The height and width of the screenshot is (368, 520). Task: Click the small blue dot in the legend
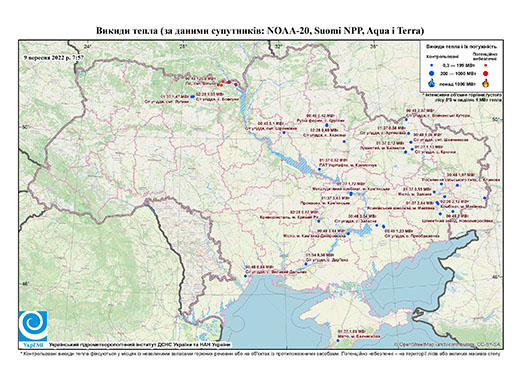click(x=432, y=65)
